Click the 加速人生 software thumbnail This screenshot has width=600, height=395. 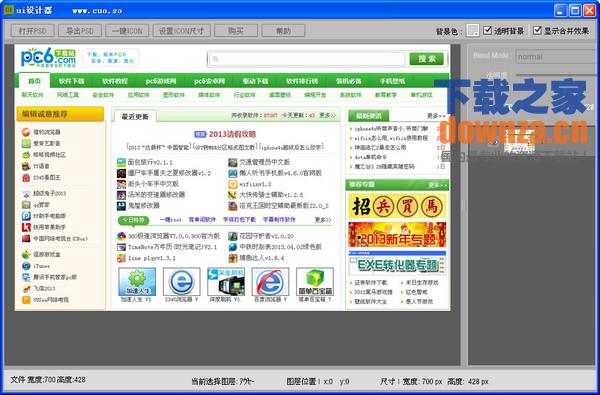coord(137,282)
